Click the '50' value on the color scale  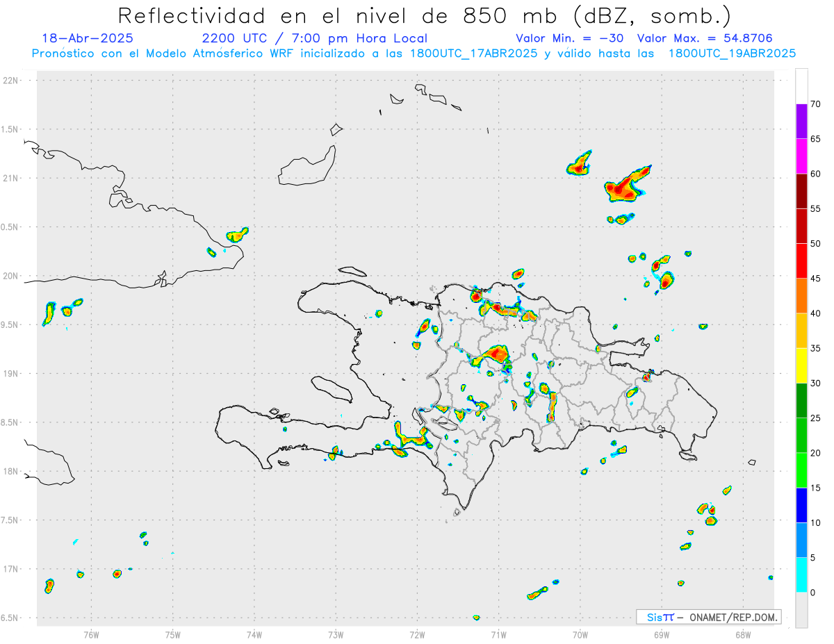tap(815, 244)
